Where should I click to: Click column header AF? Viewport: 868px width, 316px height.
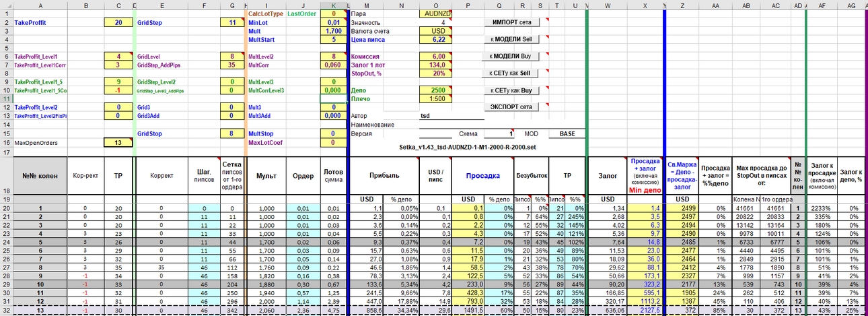[x=822, y=5]
